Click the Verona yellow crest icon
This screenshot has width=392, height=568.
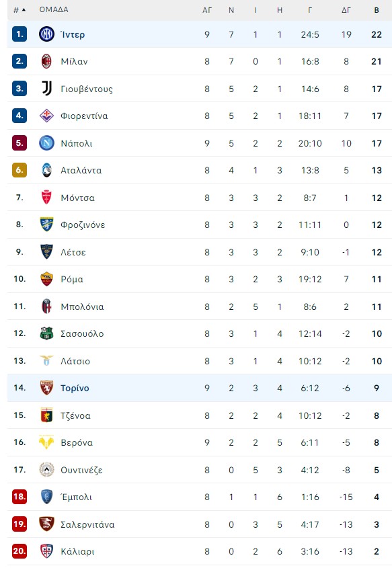[x=46, y=442]
